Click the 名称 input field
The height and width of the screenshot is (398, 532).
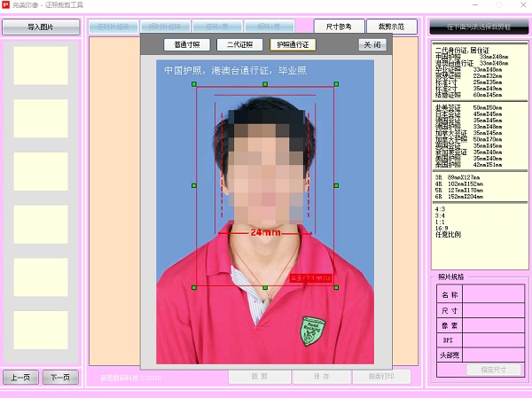point(492,294)
